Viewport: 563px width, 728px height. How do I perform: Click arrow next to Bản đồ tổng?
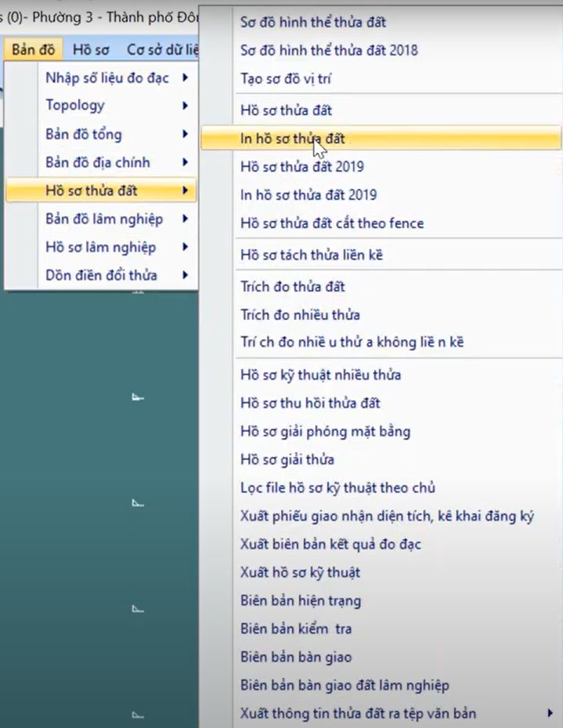185,134
